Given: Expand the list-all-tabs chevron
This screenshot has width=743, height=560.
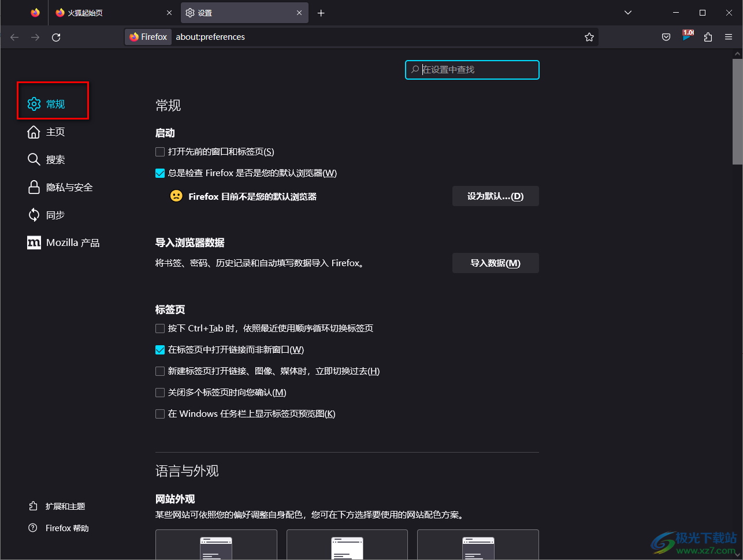Looking at the screenshot, I should (x=628, y=13).
